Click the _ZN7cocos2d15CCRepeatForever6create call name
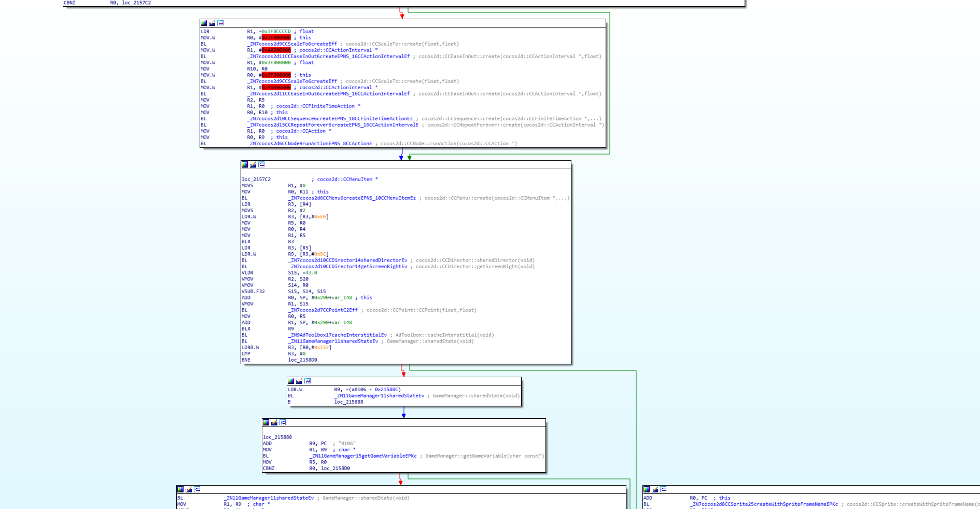 [x=332, y=125]
